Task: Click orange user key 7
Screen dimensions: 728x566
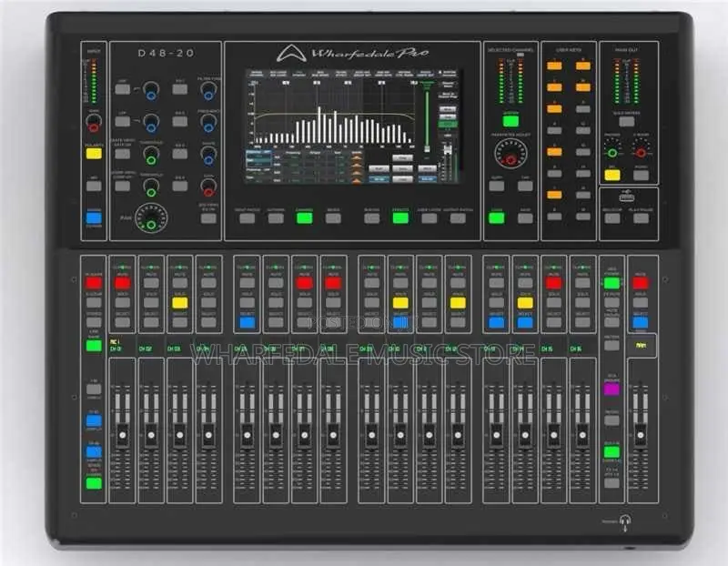Action: pos(554,195)
